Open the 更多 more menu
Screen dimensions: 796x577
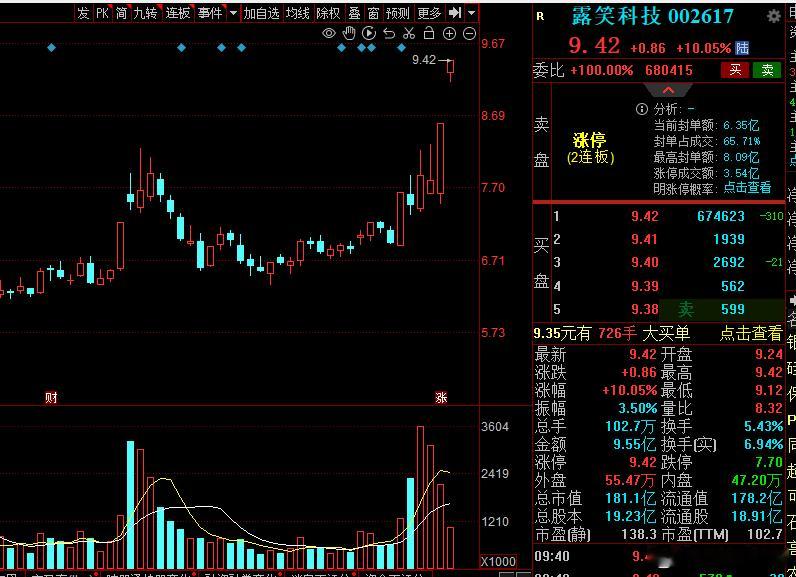(x=429, y=13)
